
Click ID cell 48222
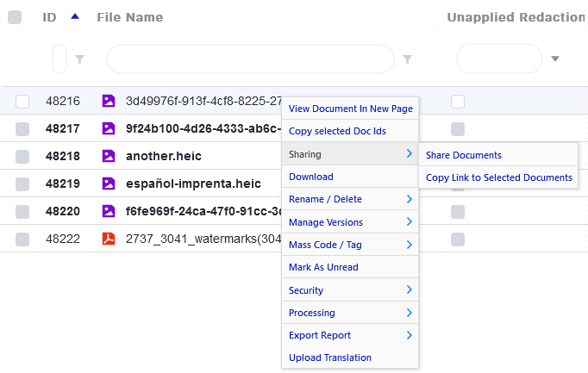[x=63, y=239]
